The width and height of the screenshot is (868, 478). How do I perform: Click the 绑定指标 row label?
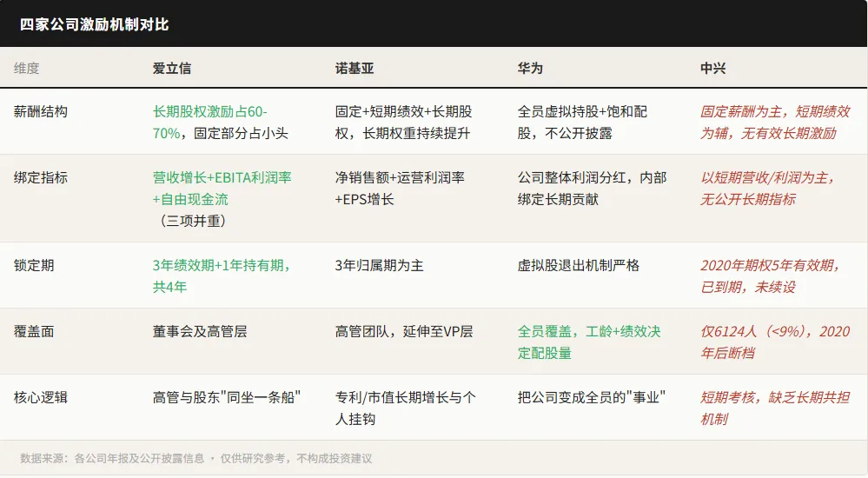(x=41, y=177)
